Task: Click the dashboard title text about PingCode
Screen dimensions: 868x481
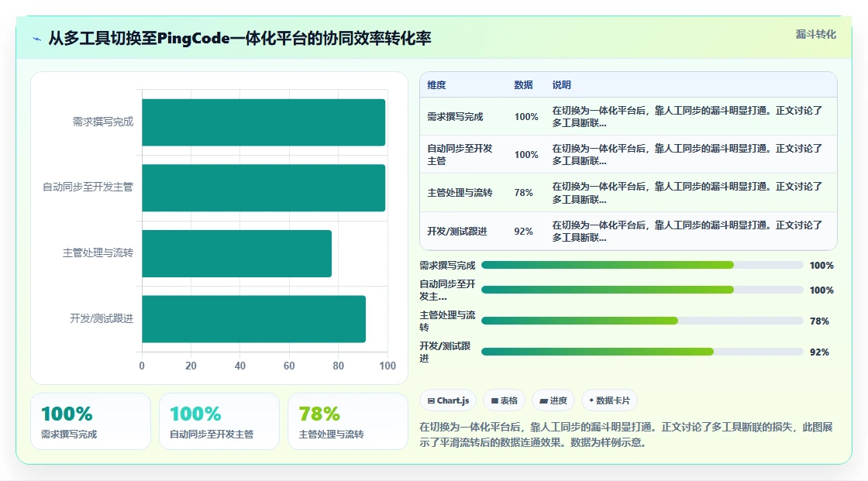Action: coord(239,38)
